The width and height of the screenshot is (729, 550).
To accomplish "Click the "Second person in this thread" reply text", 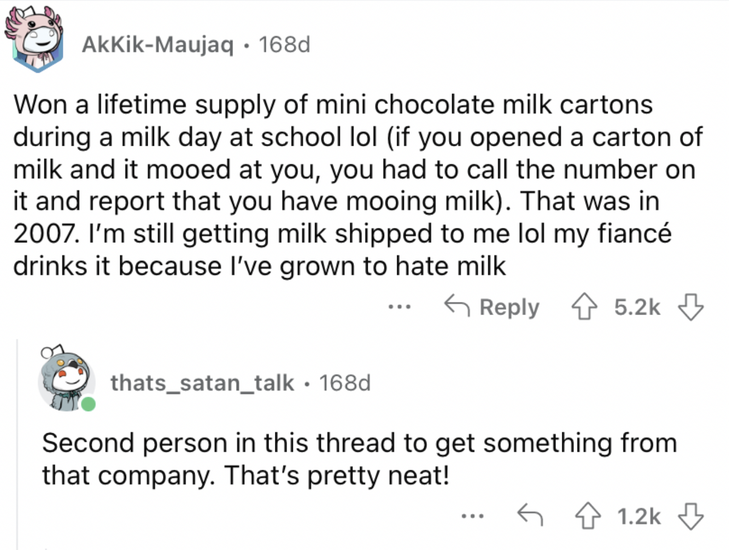I will point(358,457).
